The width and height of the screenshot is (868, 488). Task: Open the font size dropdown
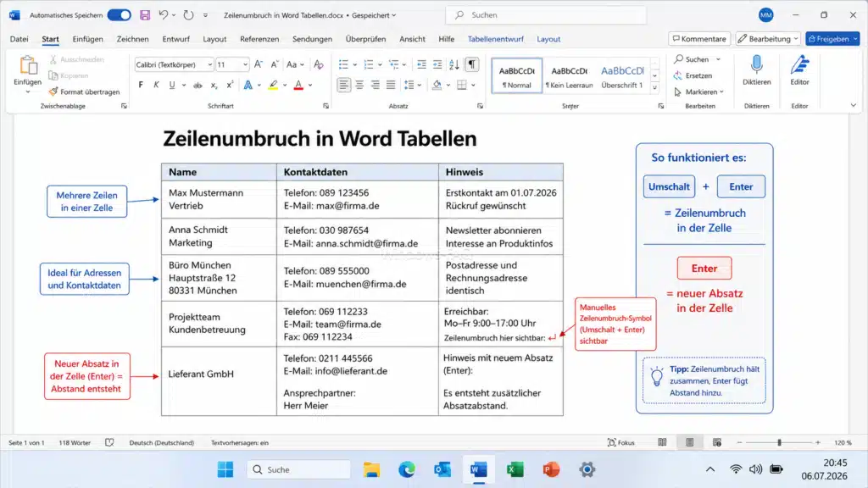[x=245, y=64]
